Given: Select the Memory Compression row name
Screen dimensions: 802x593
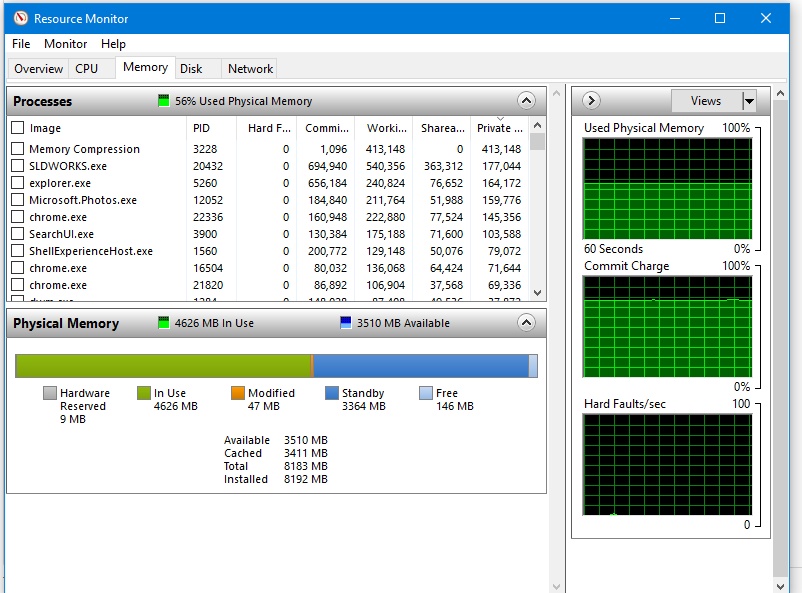Looking at the screenshot, I should tap(84, 149).
